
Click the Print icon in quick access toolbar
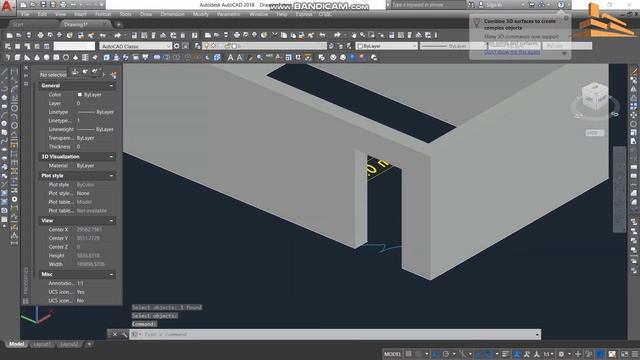pos(63,5)
